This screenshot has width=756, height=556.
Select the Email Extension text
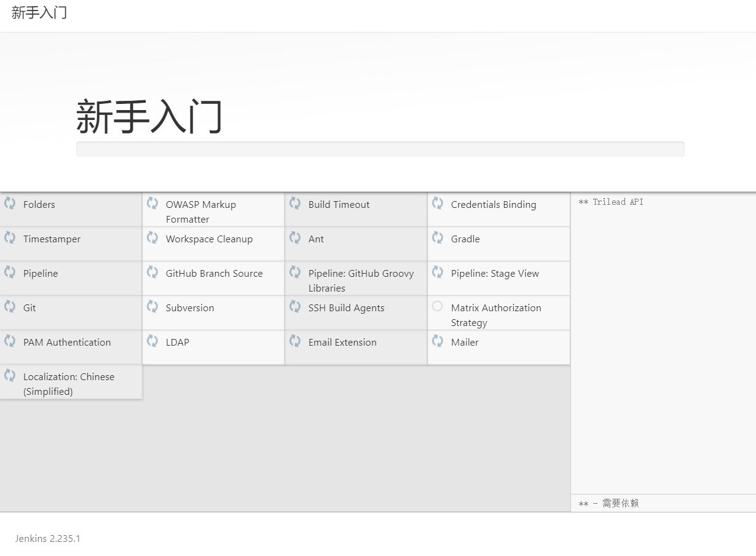(342, 343)
